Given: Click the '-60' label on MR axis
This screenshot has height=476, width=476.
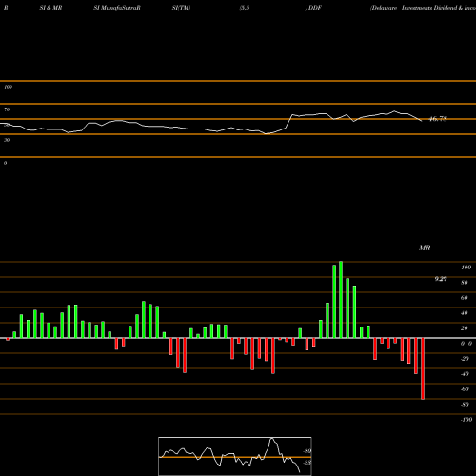Looking at the screenshot, I should click(x=465, y=389).
